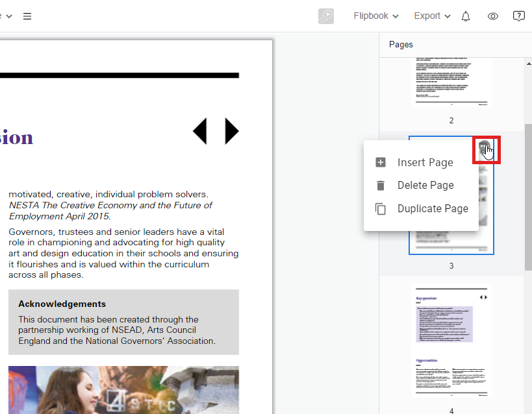
Task: Open the dropdown chevron left of the hamburger icon
Action: (x=9, y=16)
